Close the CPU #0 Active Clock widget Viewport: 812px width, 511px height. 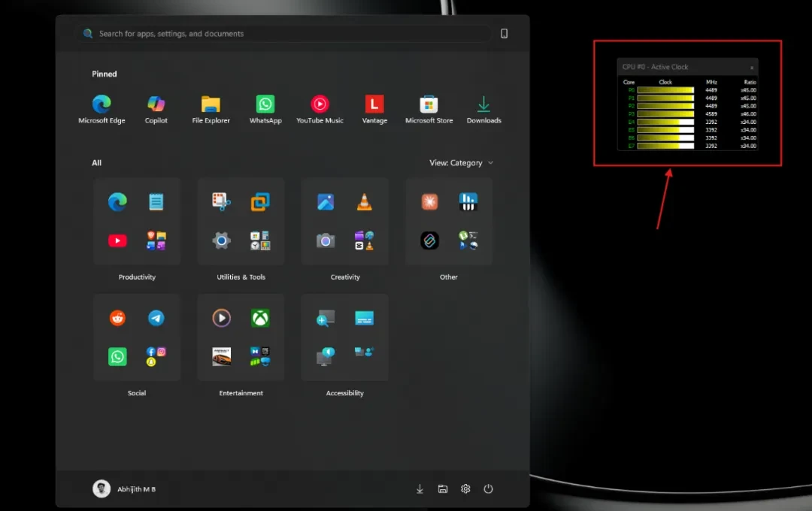click(x=752, y=68)
